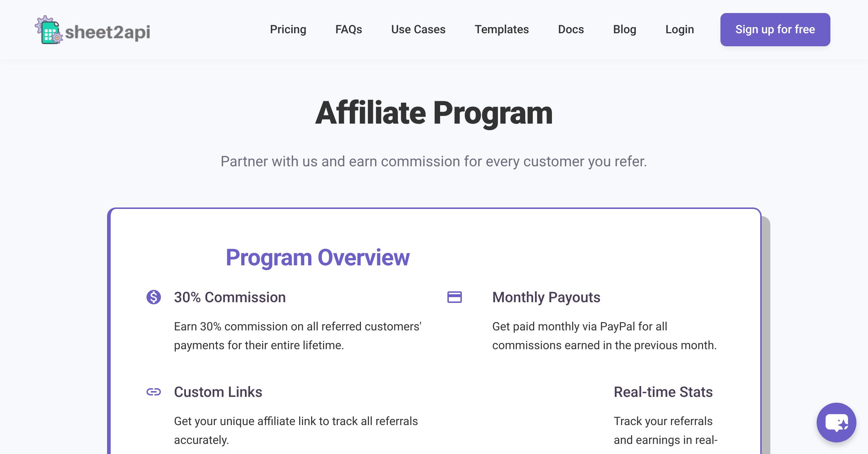
Task: Open the Pricing page
Action: tap(288, 29)
